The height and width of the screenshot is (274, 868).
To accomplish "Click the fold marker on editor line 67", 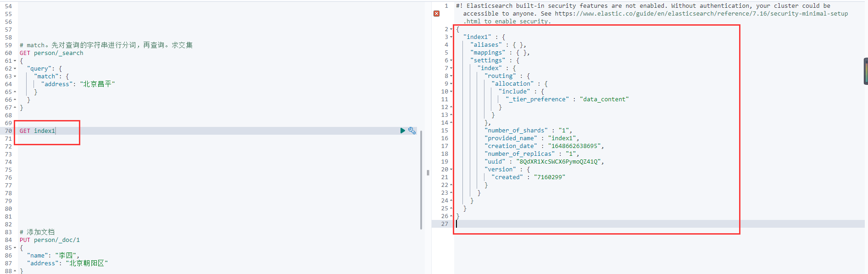I will click(x=15, y=108).
